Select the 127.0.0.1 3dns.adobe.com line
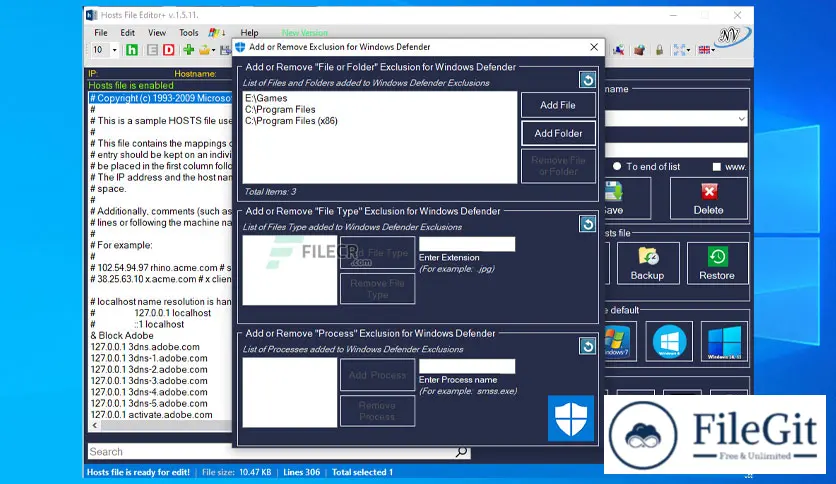The width and height of the screenshot is (836, 484). [145, 346]
